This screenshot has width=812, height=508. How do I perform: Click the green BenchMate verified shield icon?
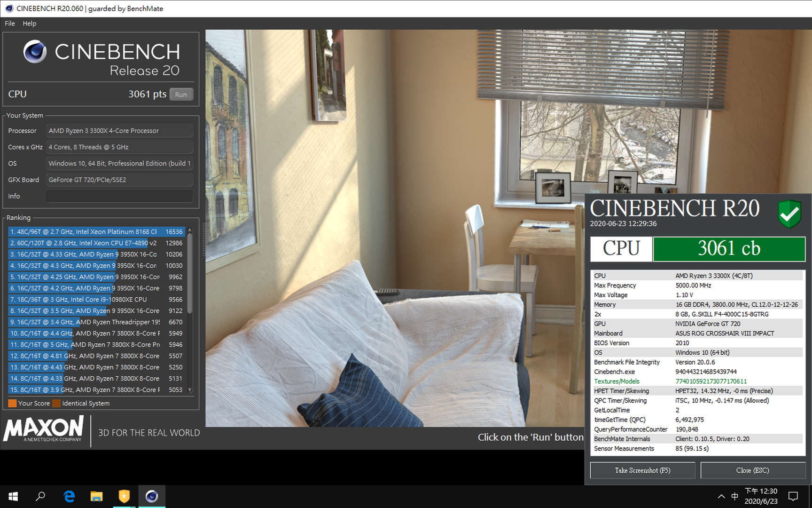pyautogui.click(x=789, y=214)
